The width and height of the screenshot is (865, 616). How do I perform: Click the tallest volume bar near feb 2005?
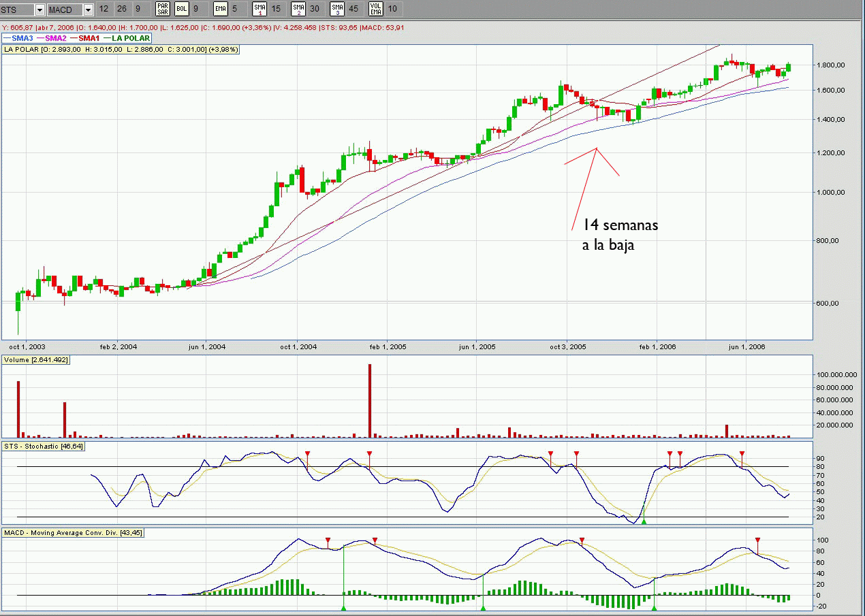[370, 400]
